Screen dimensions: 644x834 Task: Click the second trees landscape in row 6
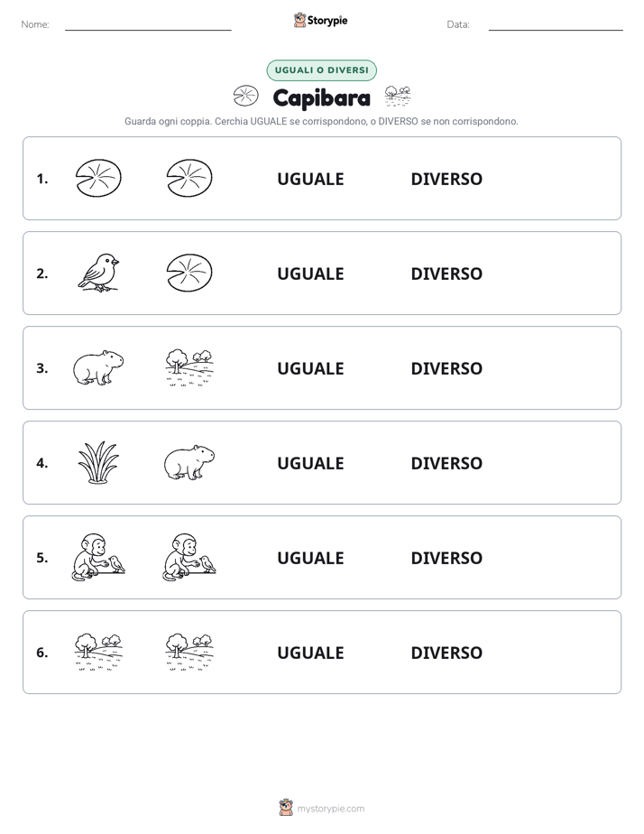point(189,652)
